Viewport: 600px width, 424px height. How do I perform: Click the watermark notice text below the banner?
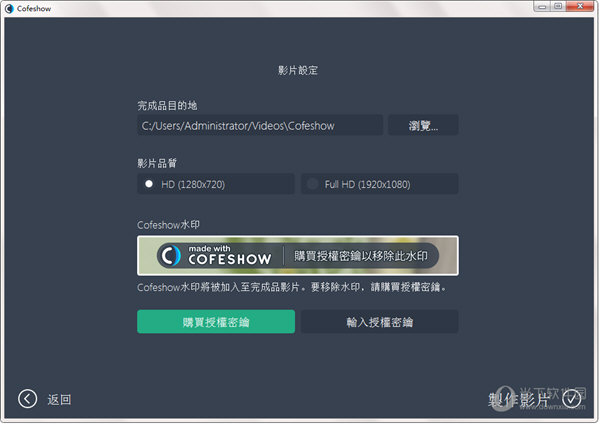[292, 287]
